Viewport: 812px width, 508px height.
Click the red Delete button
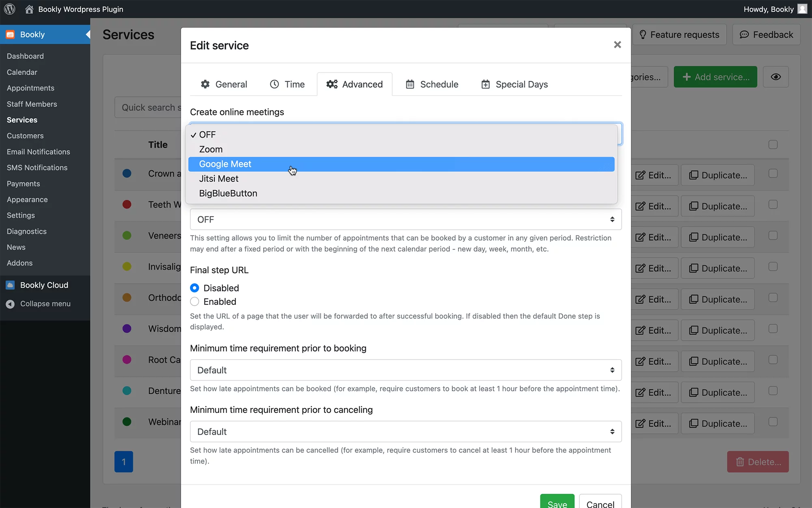758,462
